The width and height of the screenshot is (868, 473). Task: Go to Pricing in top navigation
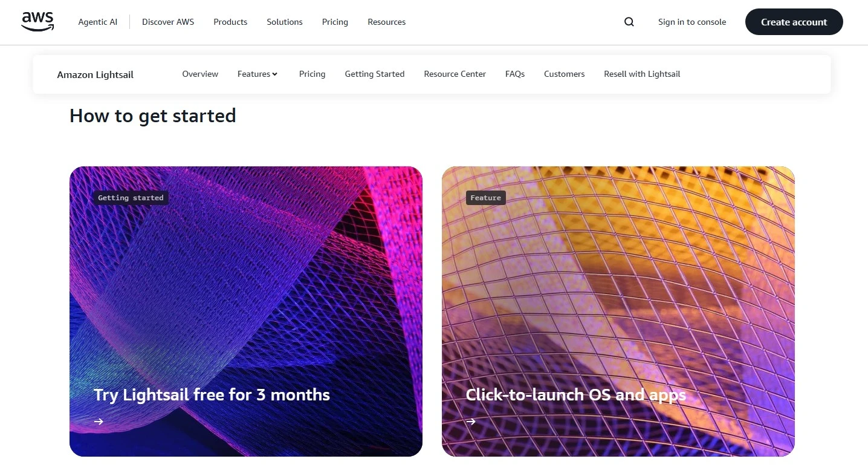(335, 22)
